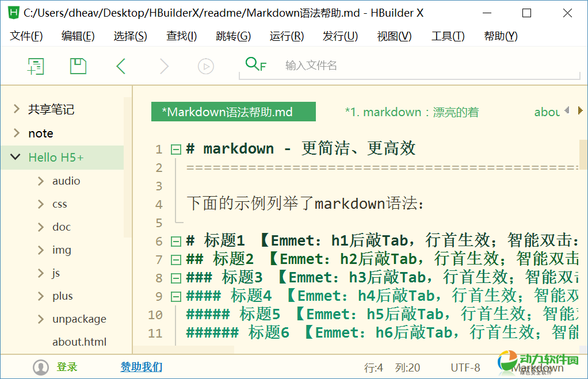The height and width of the screenshot is (379, 588).
Task: Click the user avatar icon in status bar
Action: pyautogui.click(x=40, y=367)
